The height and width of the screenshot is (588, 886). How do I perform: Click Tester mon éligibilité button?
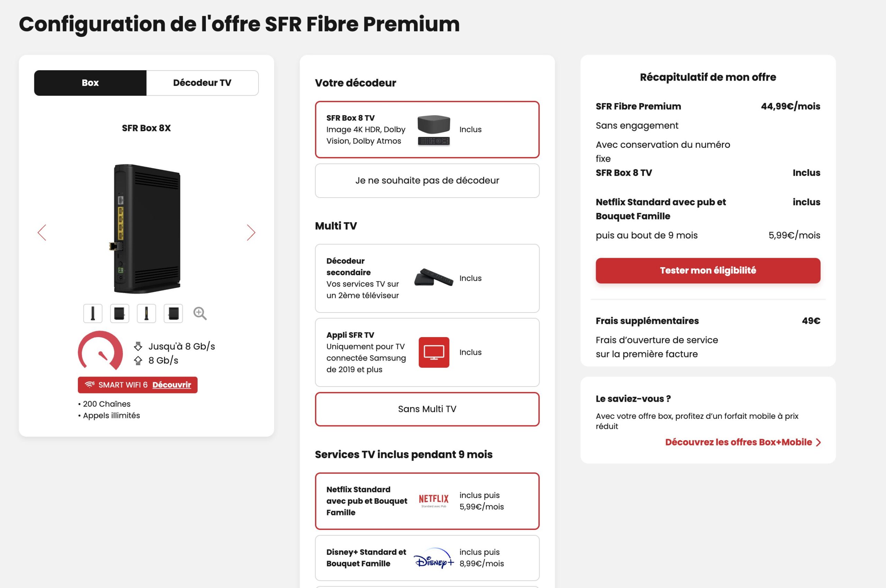pyautogui.click(x=708, y=270)
